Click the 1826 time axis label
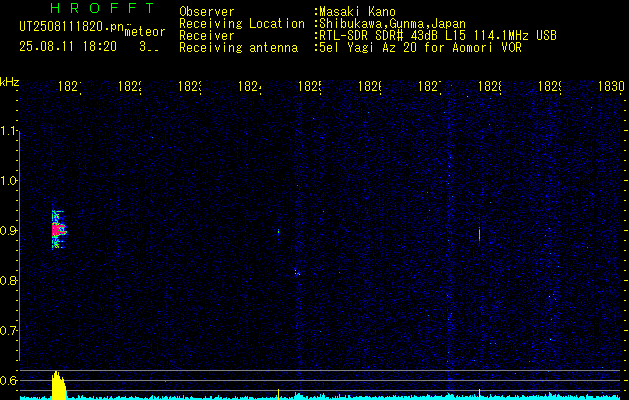This screenshot has height=400, width=629. [369, 86]
